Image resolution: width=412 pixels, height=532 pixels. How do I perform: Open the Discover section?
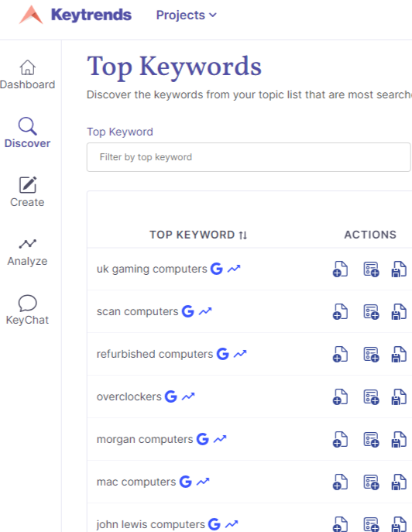(x=27, y=133)
